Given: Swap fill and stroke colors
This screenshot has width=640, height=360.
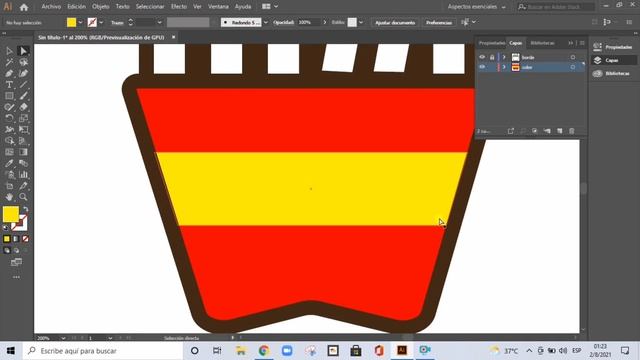Looking at the screenshot, I should (25, 209).
